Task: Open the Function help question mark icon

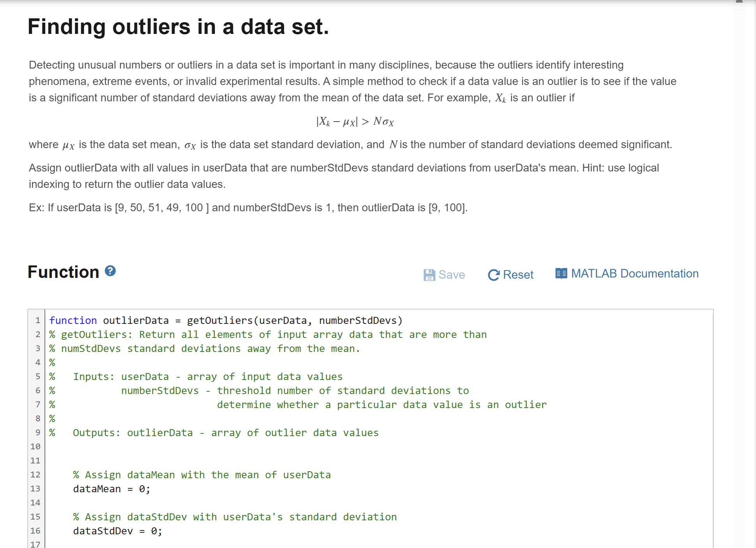Action: pos(110,270)
